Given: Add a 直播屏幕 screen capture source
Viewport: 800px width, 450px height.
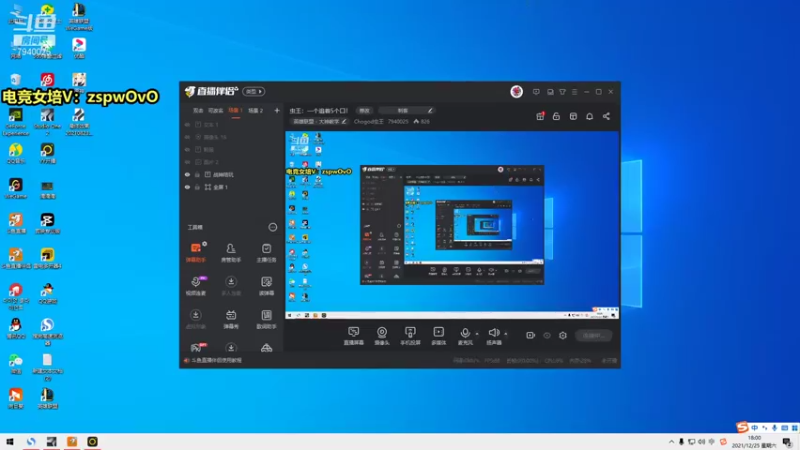Looking at the screenshot, I should pyautogui.click(x=354, y=336).
